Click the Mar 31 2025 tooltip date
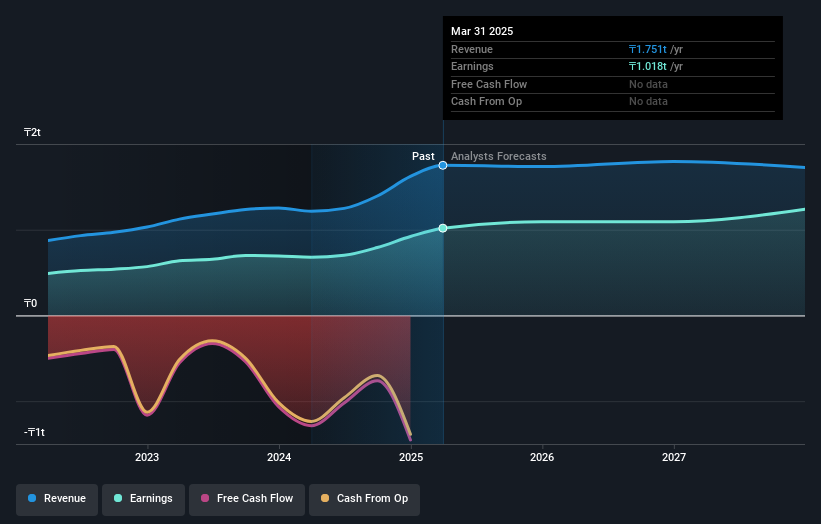This screenshot has width=821, height=524. click(482, 31)
